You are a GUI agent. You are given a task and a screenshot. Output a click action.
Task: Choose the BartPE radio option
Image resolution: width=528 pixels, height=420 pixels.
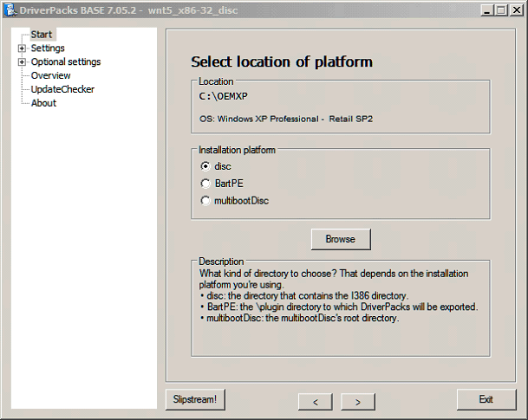click(x=205, y=184)
